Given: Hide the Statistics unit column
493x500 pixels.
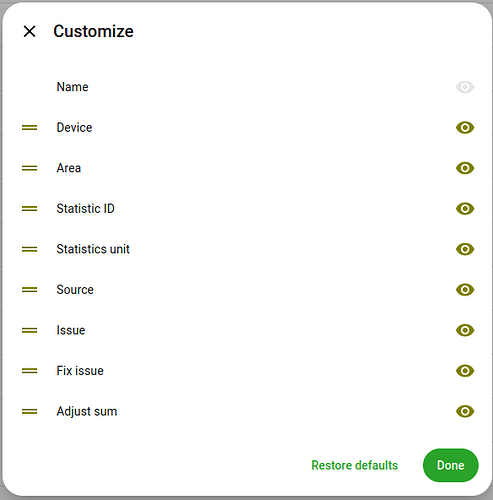Looking at the screenshot, I should pyautogui.click(x=465, y=249).
